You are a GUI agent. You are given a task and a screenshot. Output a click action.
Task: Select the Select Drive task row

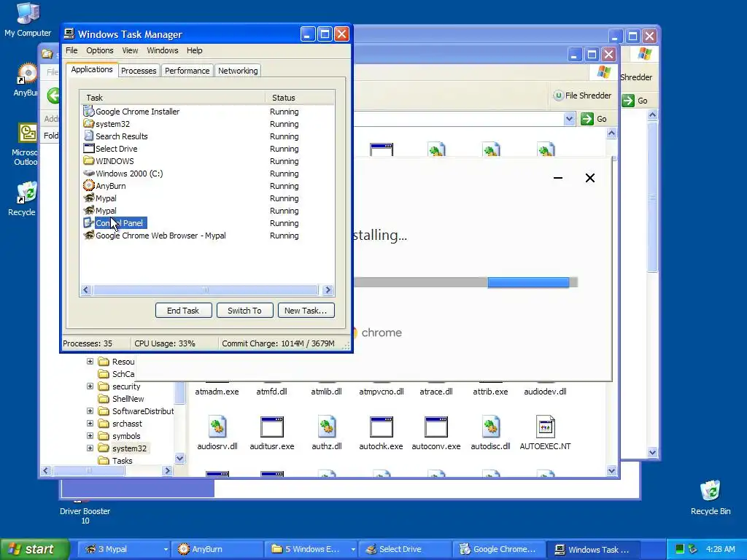207,149
